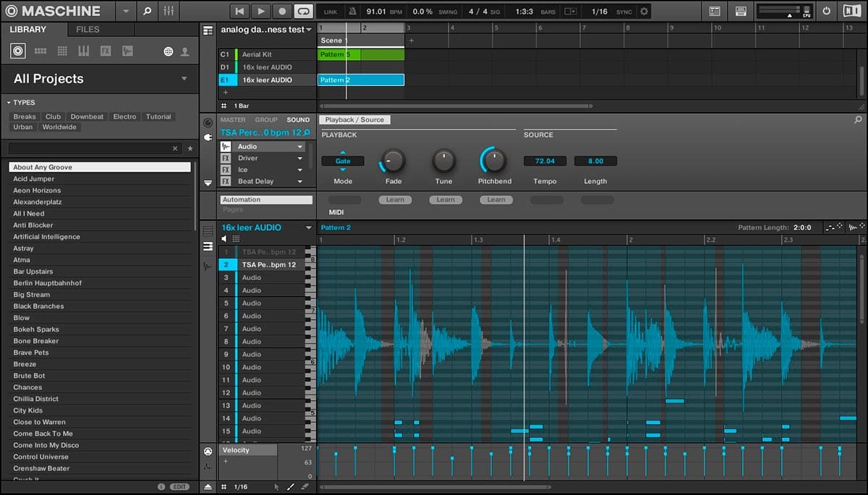The image size is (868, 495).
Task: Open the browser search magnifier icon
Action: pos(147,11)
